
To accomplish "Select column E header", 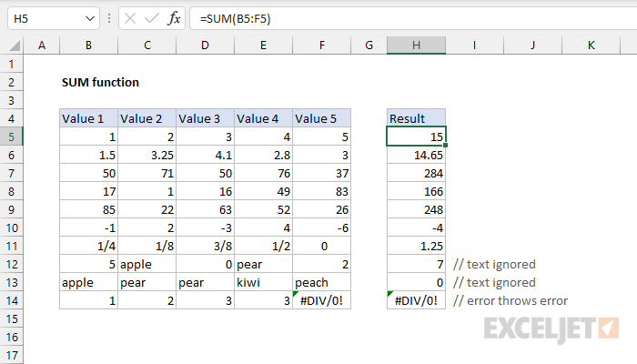I will pyautogui.click(x=263, y=45).
